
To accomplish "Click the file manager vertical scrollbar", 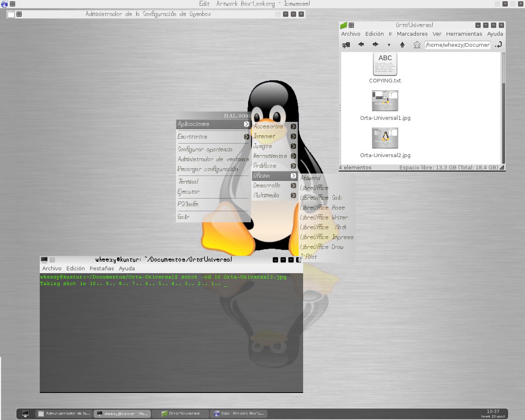I will point(503,108).
